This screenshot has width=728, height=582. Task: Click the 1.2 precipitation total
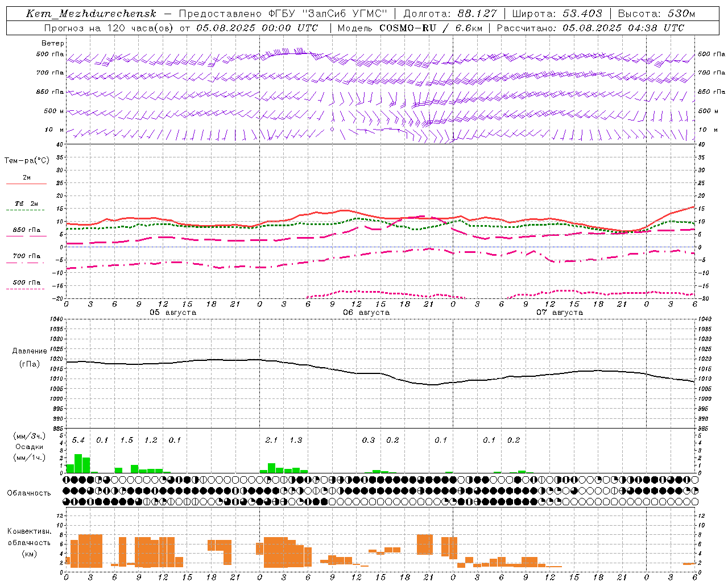pos(151,440)
